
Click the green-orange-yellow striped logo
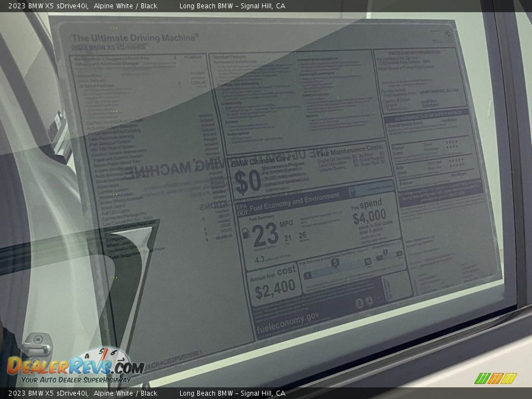coord(495,378)
